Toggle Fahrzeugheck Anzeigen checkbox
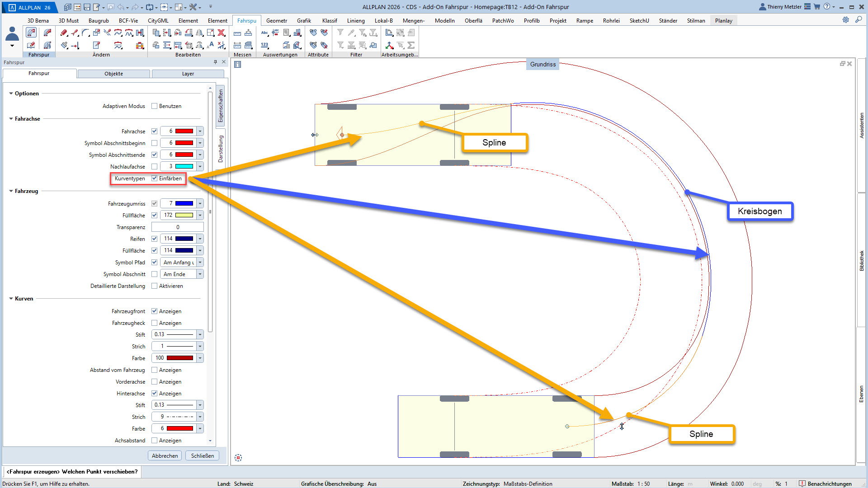The height and width of the screenshot is (488, 868). click(x=155, y=323)
